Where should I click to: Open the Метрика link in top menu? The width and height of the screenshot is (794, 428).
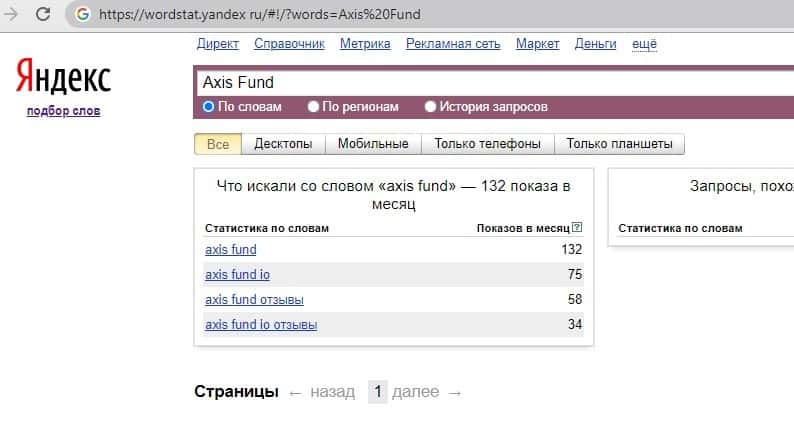pos(365,44)
